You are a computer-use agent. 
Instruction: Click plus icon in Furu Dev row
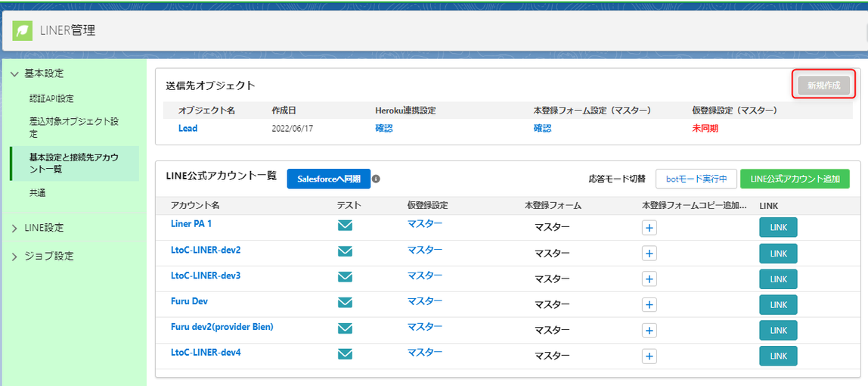coord(649,304)
